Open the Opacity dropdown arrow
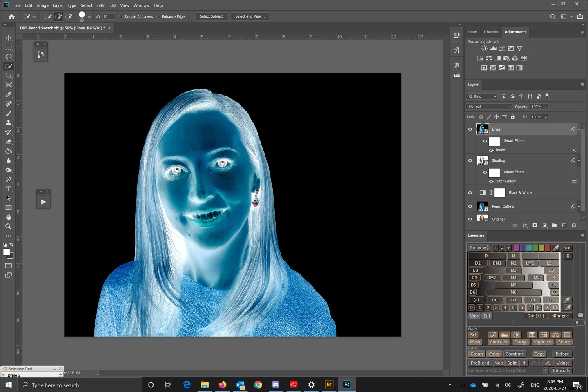The image size is (588, 392). (546, 107)
